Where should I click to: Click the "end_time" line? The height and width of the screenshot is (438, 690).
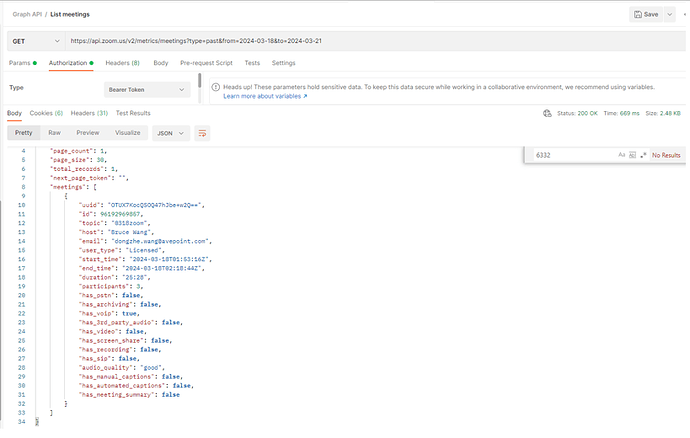click(142, 268)
